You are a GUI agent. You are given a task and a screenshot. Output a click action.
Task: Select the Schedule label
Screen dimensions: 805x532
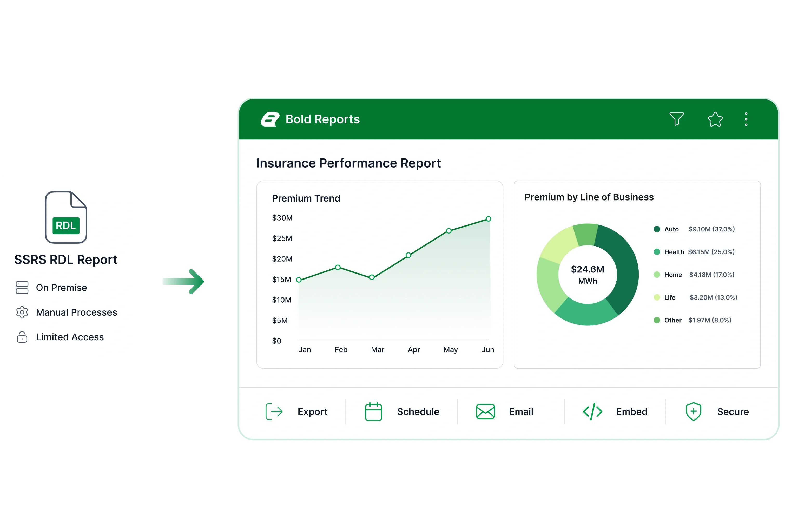(x=418, y=411)
